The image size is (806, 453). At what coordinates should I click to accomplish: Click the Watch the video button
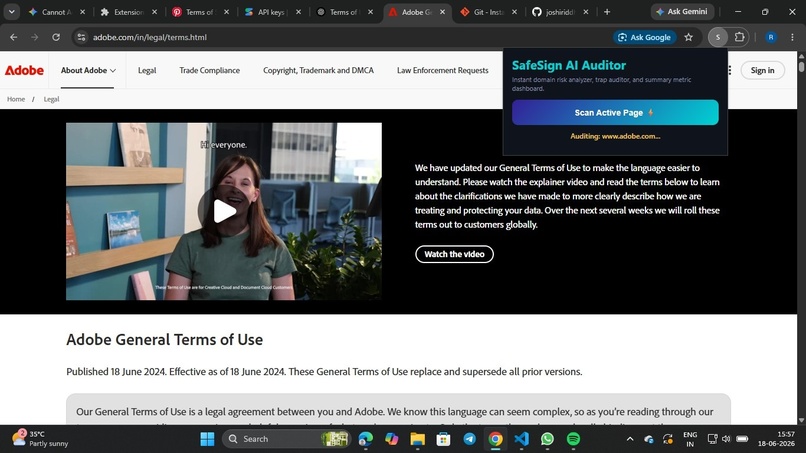coord(454,254)
